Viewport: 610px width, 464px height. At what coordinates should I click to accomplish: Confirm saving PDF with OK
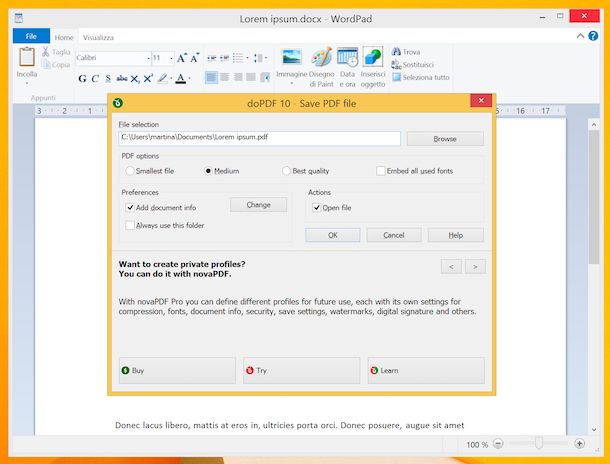333,235
